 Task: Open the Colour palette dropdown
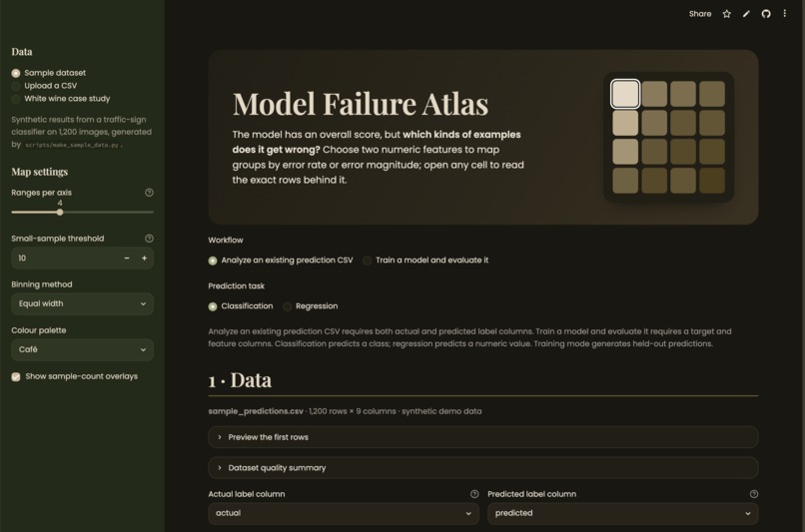[82, 349]
